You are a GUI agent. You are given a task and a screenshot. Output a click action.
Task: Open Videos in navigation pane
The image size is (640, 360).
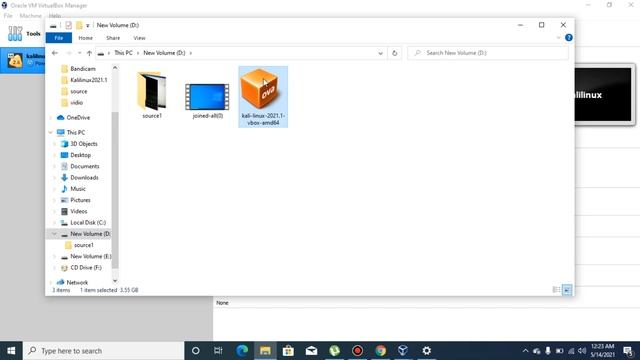coord(78,211)
